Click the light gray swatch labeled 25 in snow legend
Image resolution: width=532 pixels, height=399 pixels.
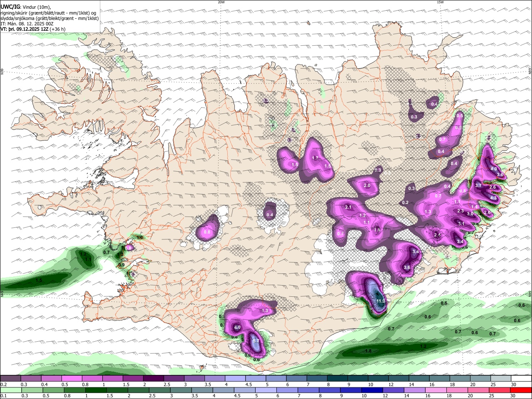pyautogui.click(x=501, y=378)
